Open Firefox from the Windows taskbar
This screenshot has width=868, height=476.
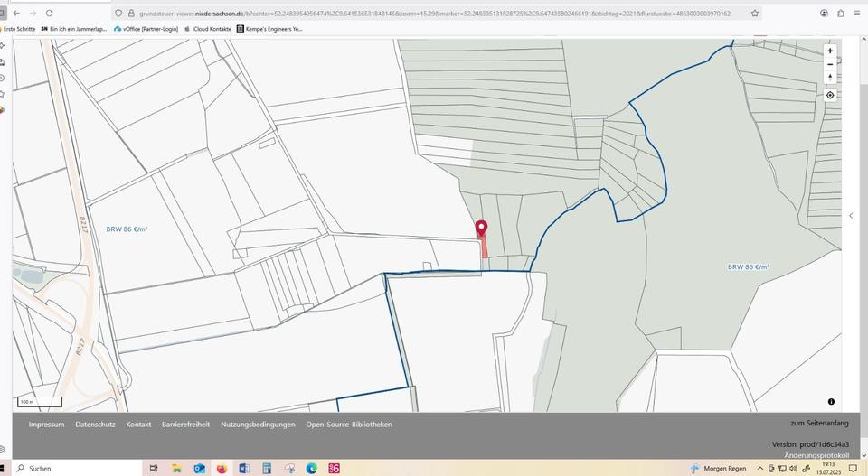[x=222, y=469]
